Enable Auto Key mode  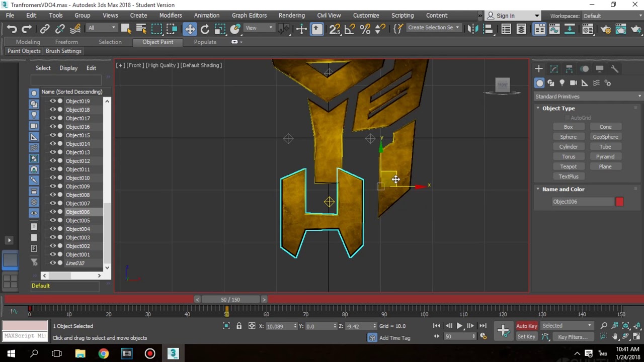click(x=527, y=326)
